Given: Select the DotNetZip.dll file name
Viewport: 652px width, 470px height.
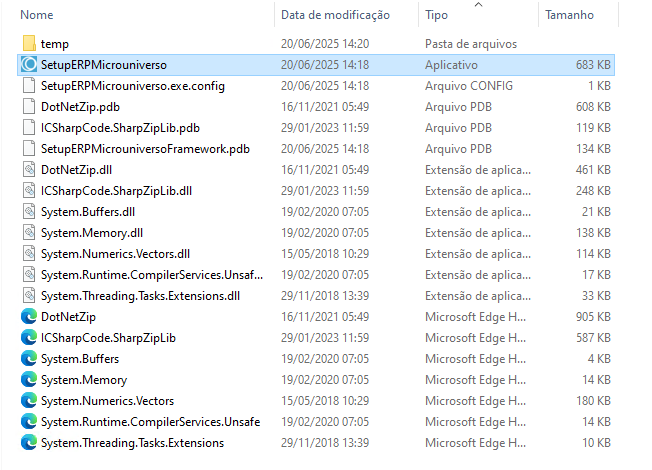Looking at the screenshot, I should (76, 170).
